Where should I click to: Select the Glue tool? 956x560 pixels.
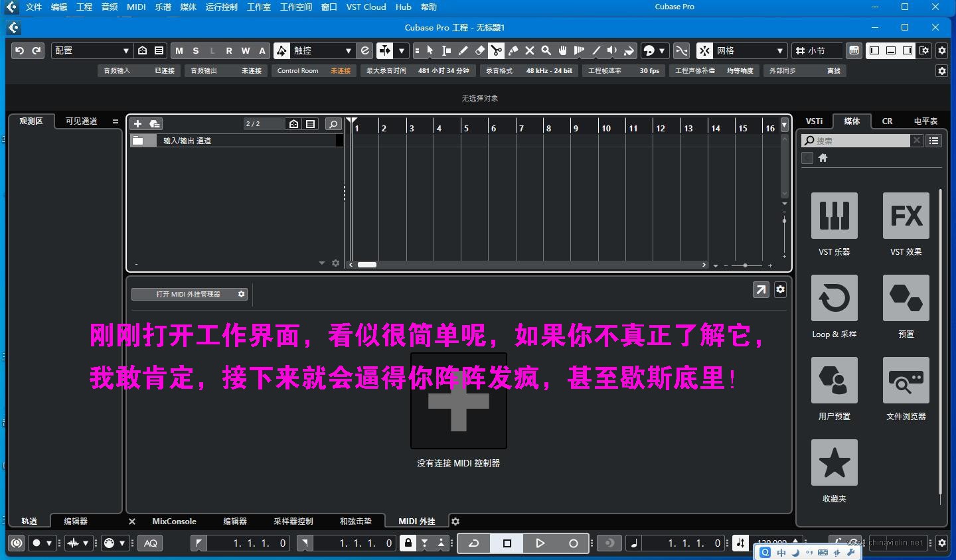[x=513, y=50]
